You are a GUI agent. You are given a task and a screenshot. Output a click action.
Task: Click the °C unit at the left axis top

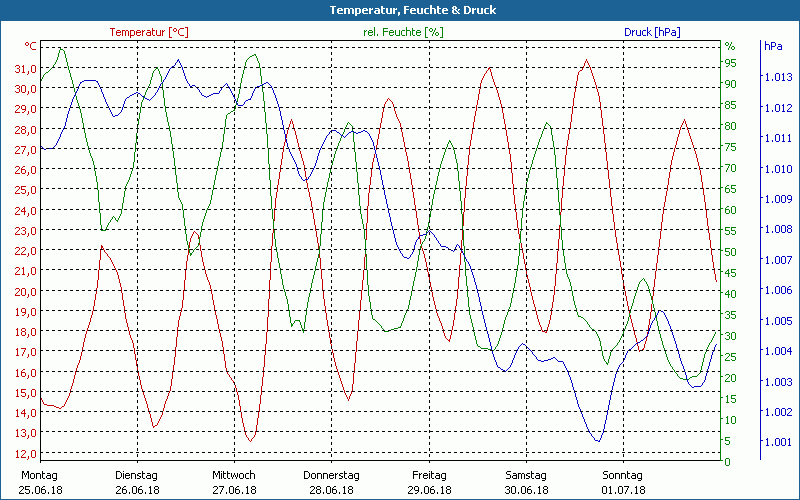point(31,46)
